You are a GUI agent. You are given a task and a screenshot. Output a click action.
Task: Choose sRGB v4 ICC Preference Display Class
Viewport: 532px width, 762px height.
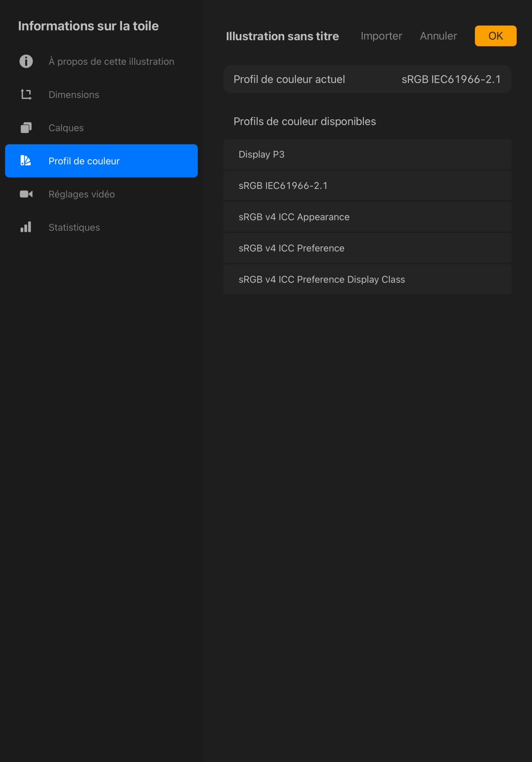pos(367,279)
